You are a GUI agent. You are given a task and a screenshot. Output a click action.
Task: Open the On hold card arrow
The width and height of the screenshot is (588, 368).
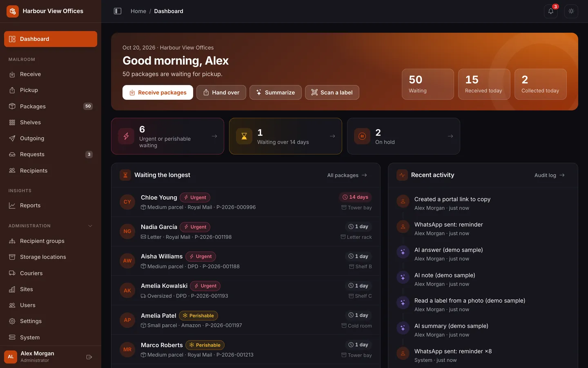[450, 136]
